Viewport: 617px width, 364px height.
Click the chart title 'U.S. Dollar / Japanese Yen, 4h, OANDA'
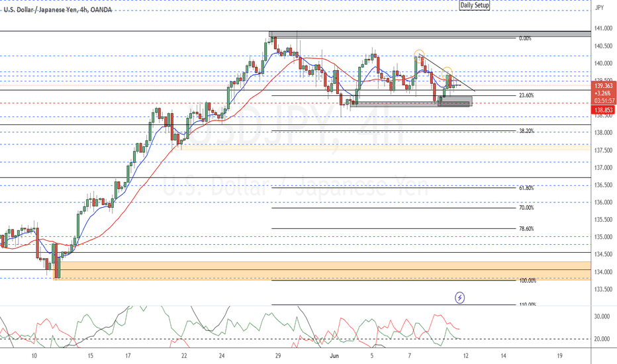point(58,9)
